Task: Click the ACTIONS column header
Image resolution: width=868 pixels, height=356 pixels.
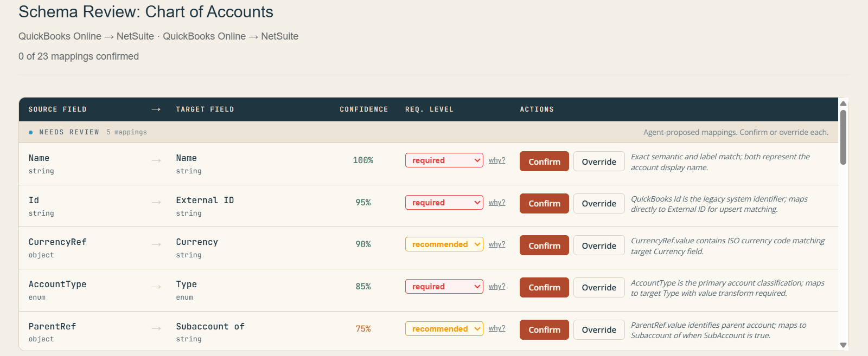Action: point(537,109)
